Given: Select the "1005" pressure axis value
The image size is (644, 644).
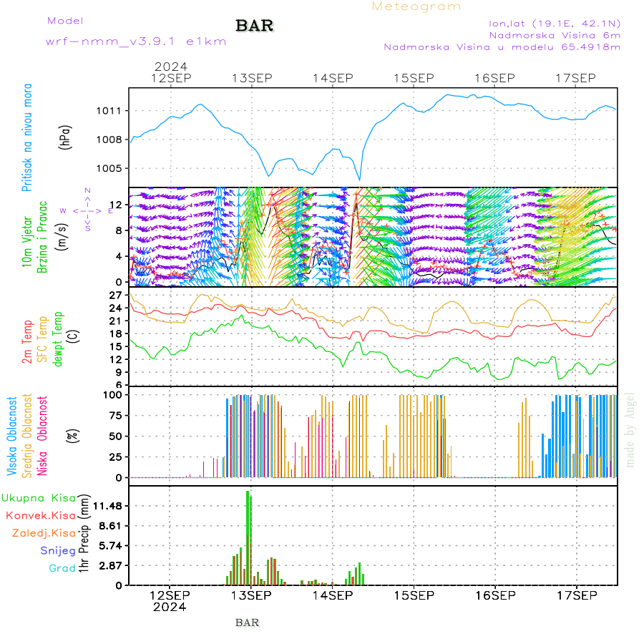Looking at the screenshot, I should (109, 168).
